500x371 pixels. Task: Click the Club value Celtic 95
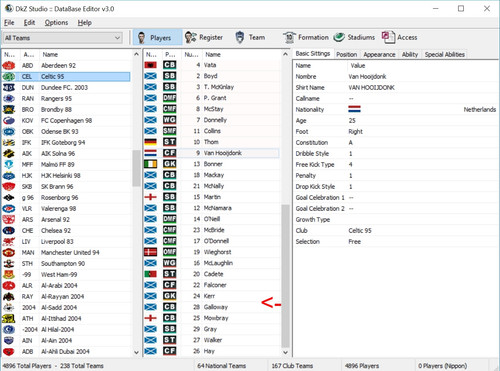[360, 231]
